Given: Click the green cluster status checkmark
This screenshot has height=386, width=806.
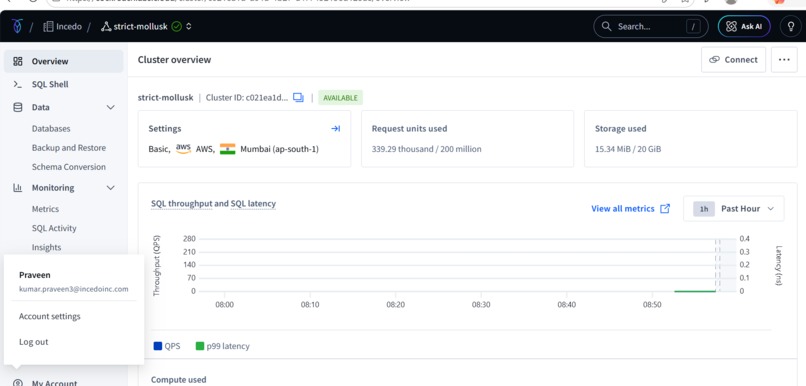Looking at the screenshot, I should tap(176, 26).
